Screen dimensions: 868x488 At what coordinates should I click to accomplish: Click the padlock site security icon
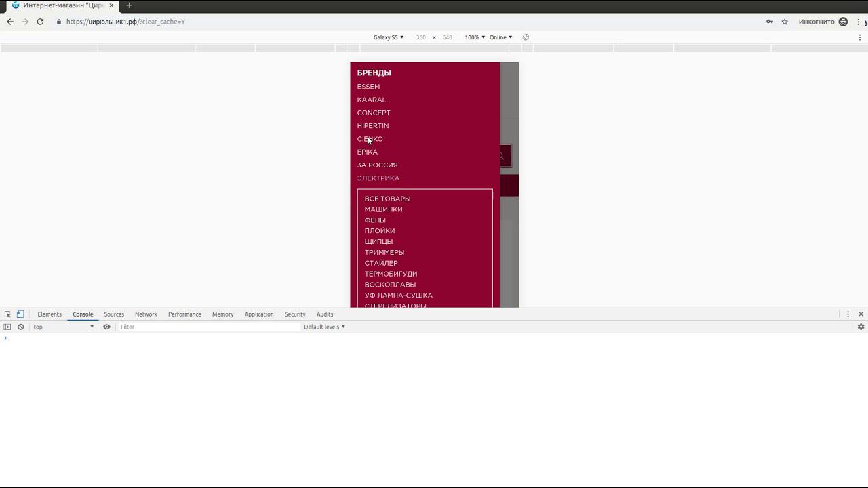59,22
